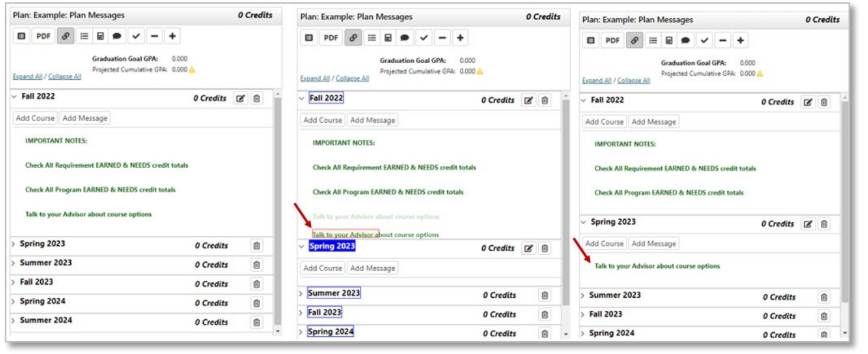Image resolution: width=868 pixels, height=354 pixels.
Task: Select the bulleted list view icon in the rightmost plan
Action: pos(653,40)
